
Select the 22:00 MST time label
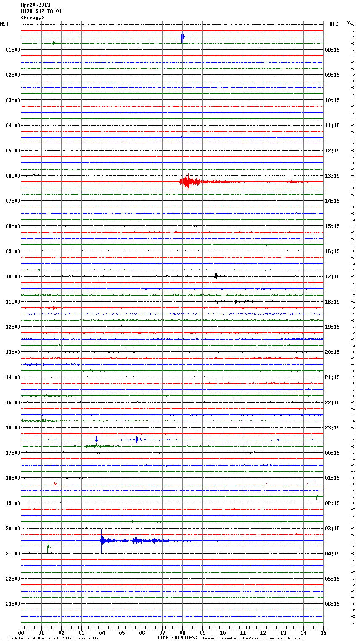coord(13,579)
